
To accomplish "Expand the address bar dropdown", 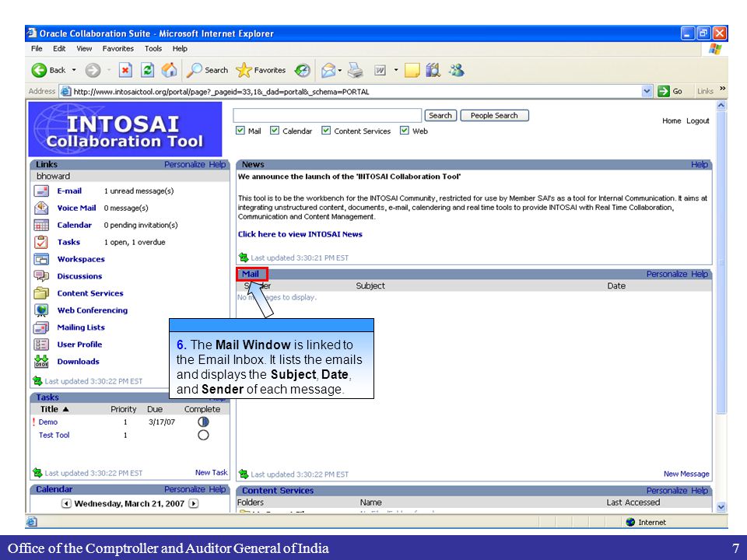I will coord(647,92).
